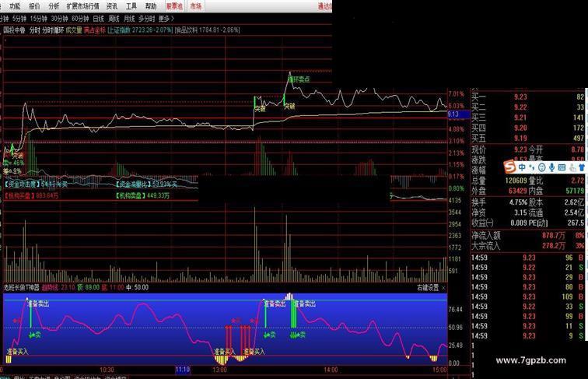
Task: Click the 收益(一) 0.009 value
Action: tap(519, 223)
